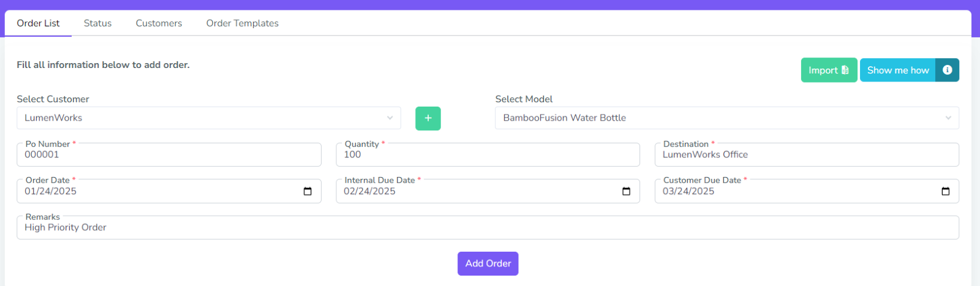Click the info icon beside Show me how
The width and height of the screenshot is (980, 286).
point(947,70)
